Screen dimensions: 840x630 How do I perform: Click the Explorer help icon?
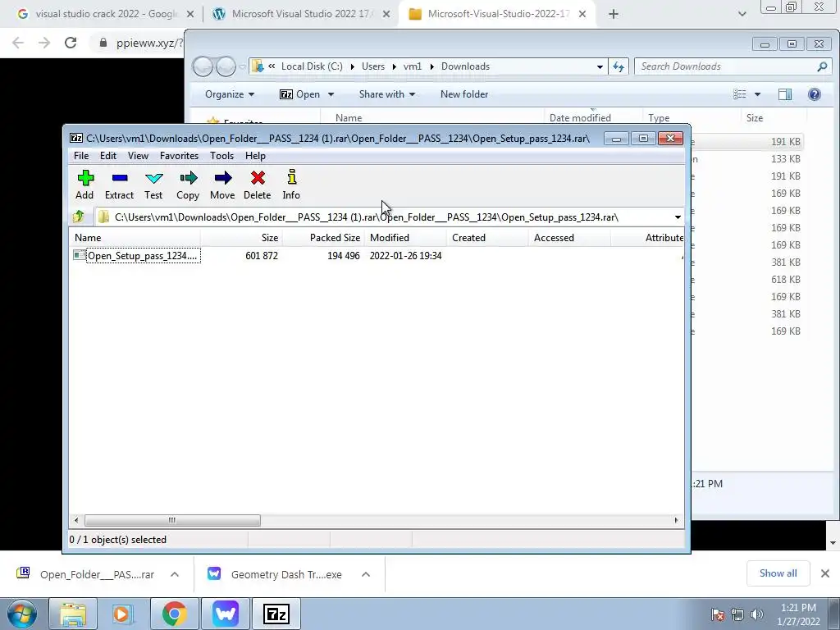coord(815,94)
